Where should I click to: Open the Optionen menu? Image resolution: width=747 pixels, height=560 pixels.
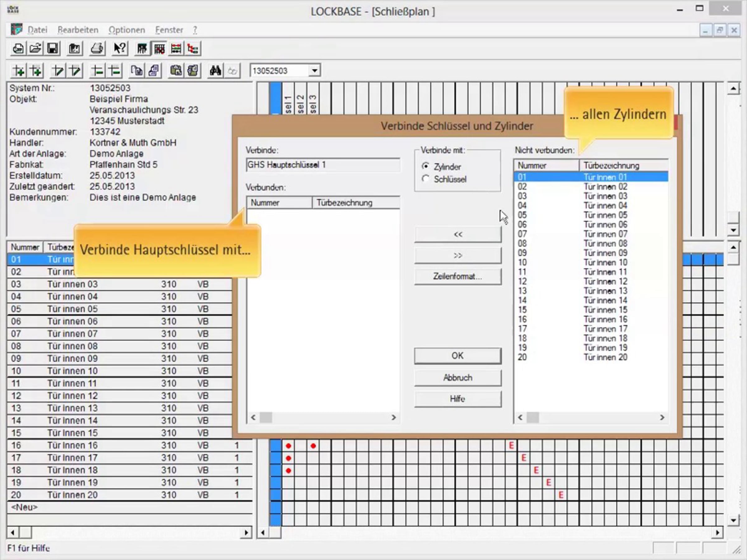127,30
